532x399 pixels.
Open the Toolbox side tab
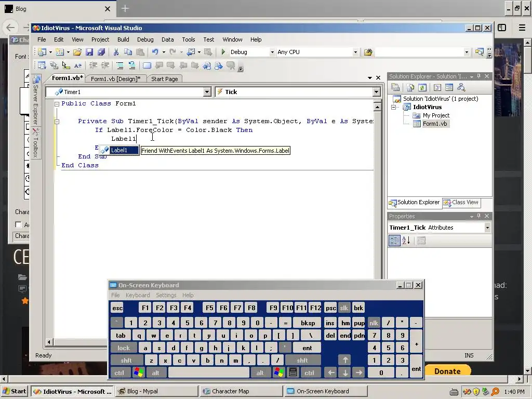click(36, 143)
